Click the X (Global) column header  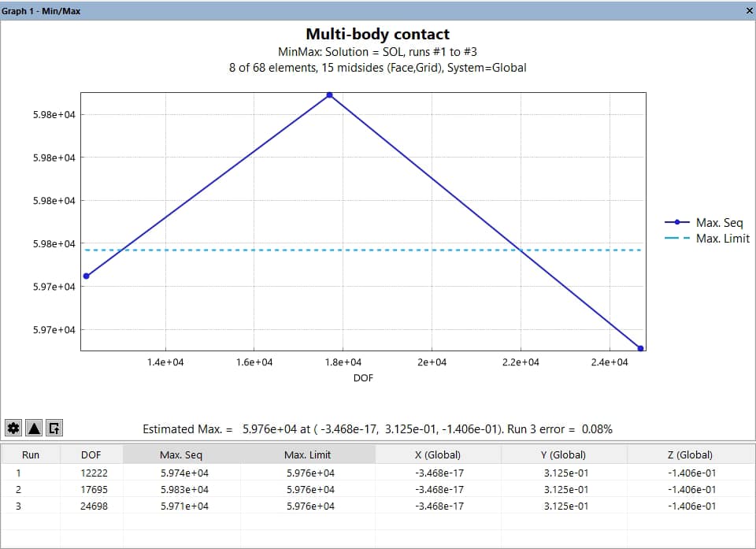tap(438, 454)
